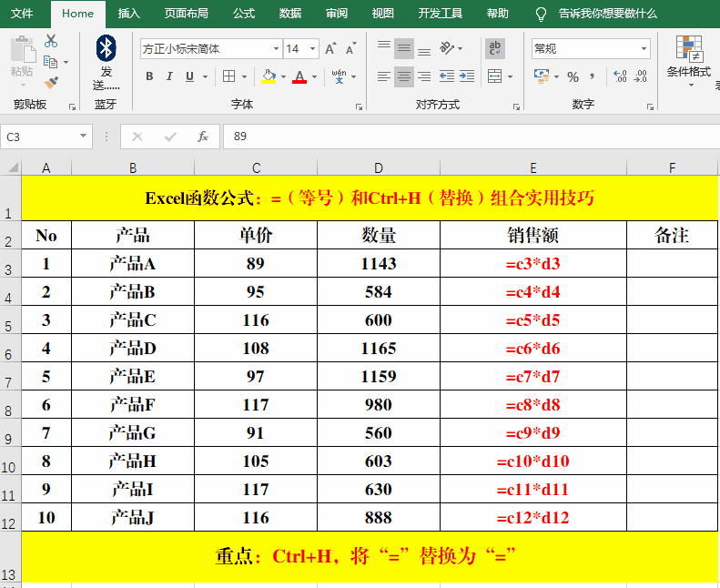Image resolution: width=720 pixels, height=588 pixels.
Task: Click the orientation text-rotate icon
Action: (446, 47)
